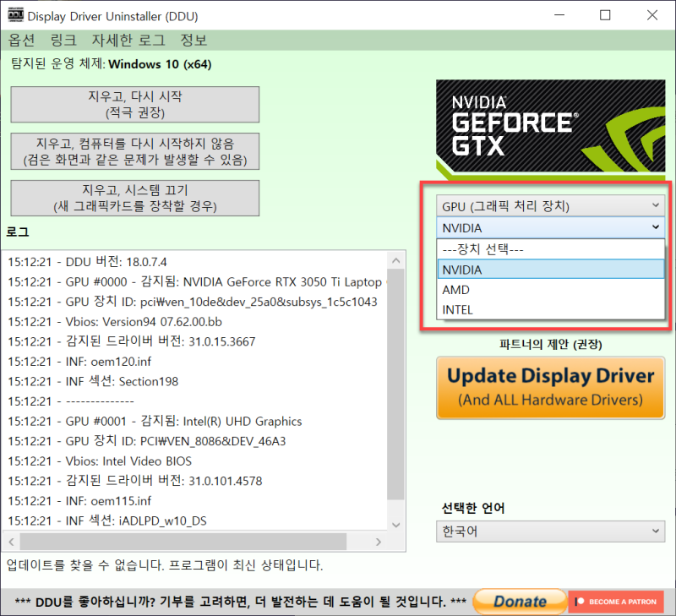This screenshot has width=676, height=616.
Task: Open the 옵션 menu
Action: coord(20,40)
